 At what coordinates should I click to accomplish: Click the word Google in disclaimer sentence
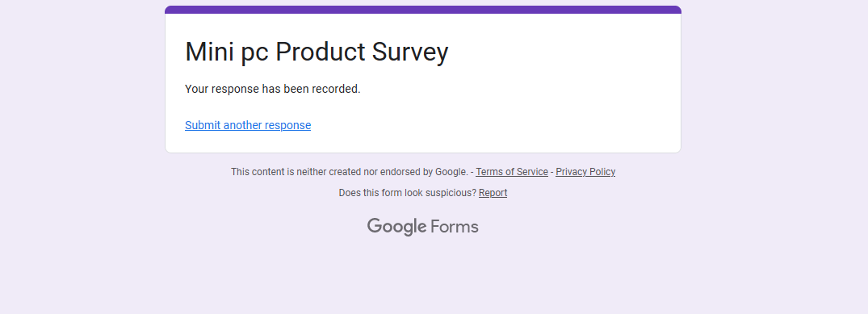tap(451, 172)
